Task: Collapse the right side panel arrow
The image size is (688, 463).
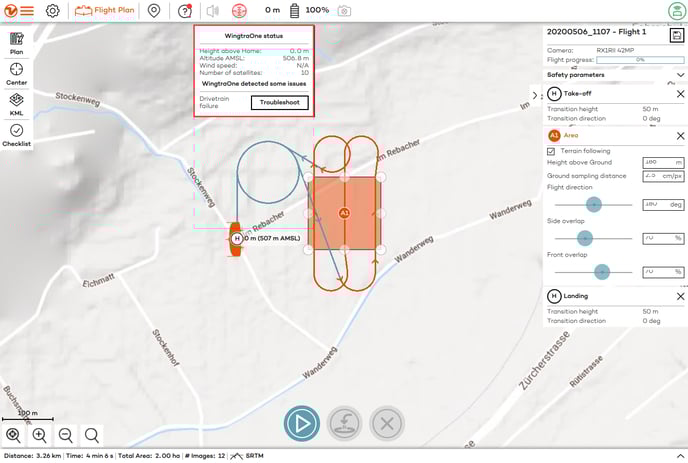Action: point(534,95)
